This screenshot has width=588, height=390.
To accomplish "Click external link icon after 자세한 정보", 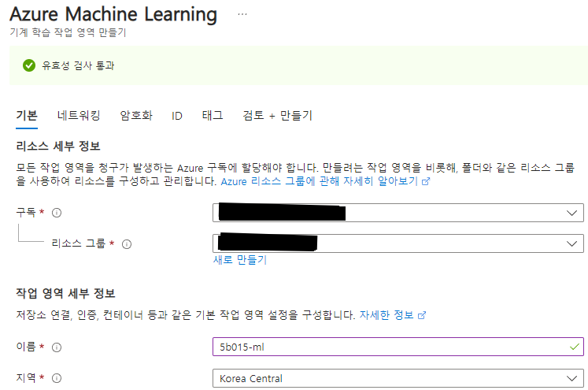I will 422,315.
